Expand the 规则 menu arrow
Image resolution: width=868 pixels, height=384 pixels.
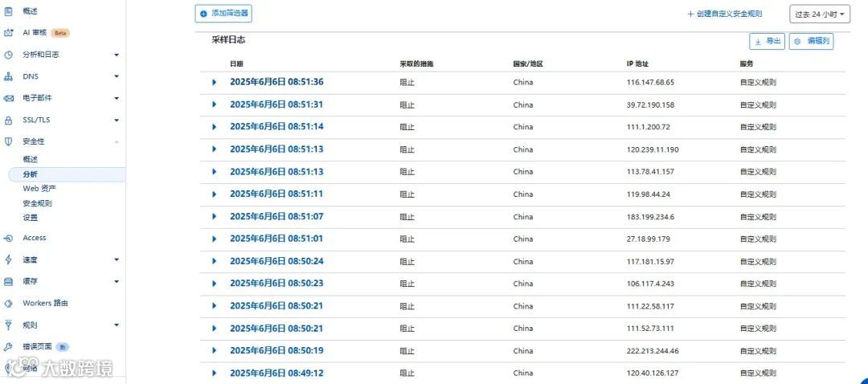point(117,325)
